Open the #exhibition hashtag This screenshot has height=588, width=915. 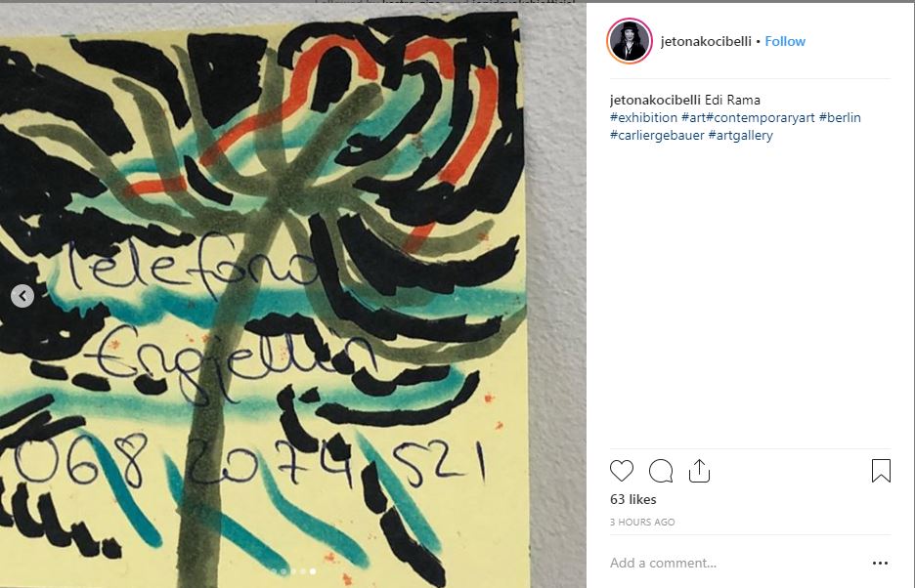pos(643,117)
